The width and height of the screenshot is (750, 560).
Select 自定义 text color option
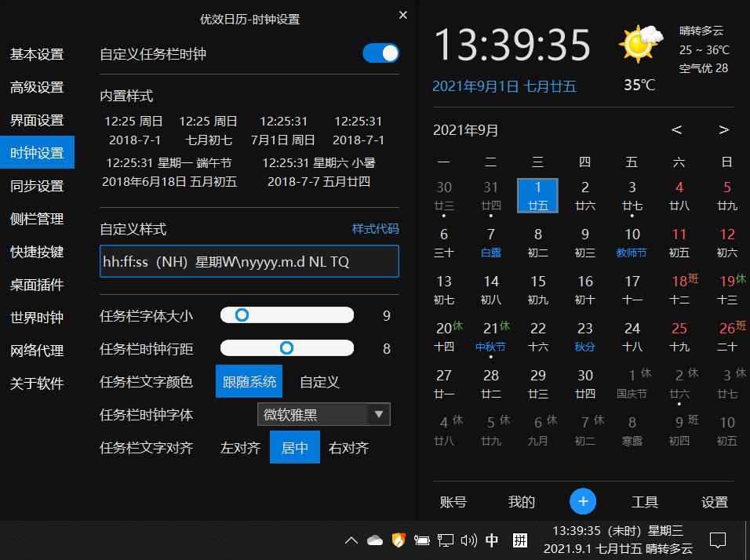[319, 382]
